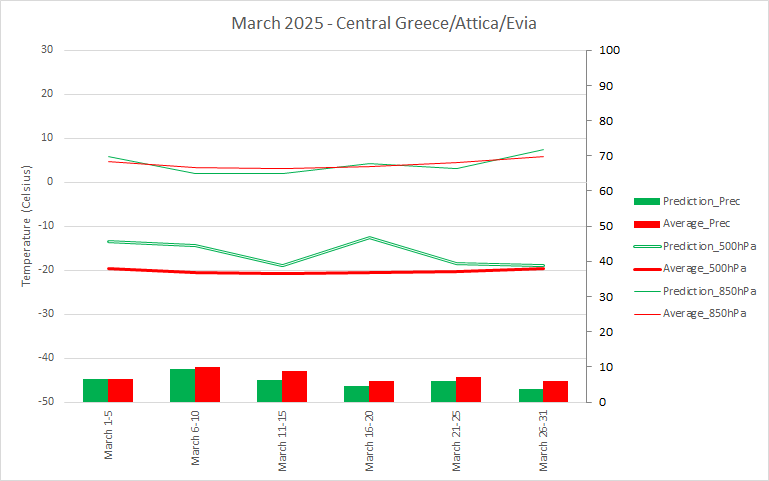Select the 100 tick on right axis
This screenshot has width=769, height=481.
click(x=609, y=50)
